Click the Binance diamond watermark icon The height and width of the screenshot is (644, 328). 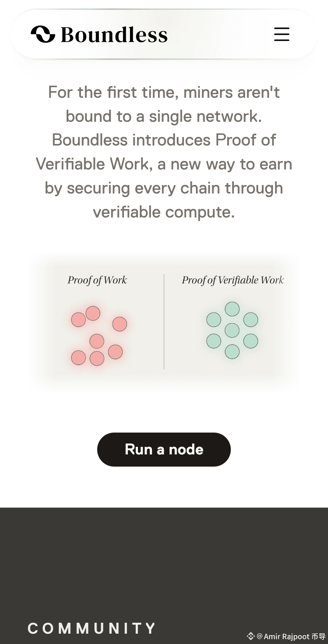[251, 636]
